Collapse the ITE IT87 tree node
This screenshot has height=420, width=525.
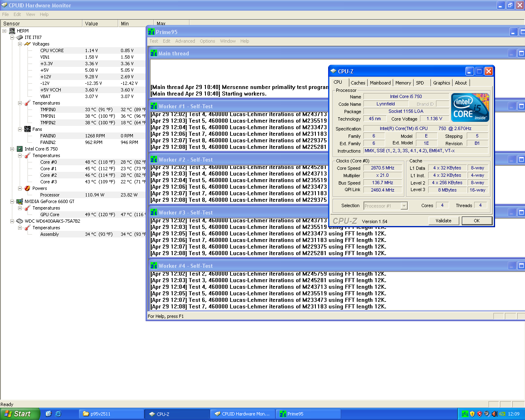(12, 37)
